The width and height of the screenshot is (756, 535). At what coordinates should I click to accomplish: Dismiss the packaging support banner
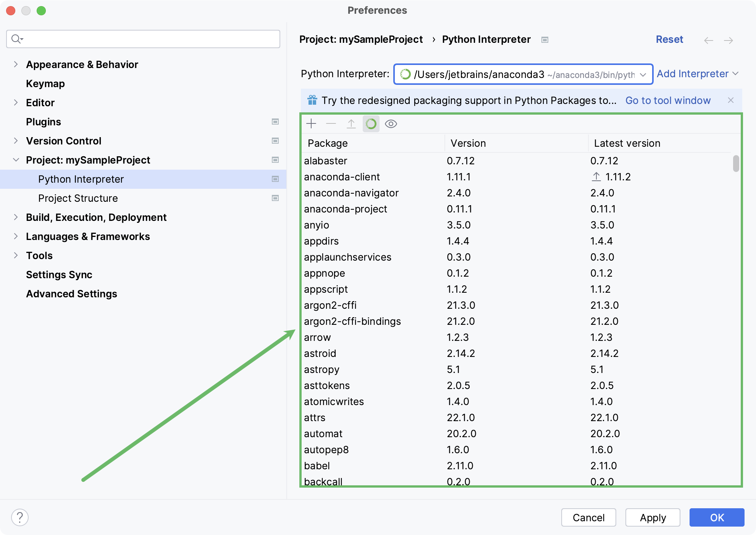pyautogui.click(x=730, y=100)
